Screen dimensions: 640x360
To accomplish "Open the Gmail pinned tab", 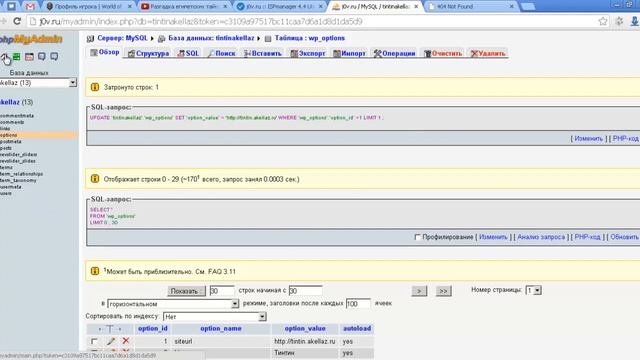I will tap(30, 7).
